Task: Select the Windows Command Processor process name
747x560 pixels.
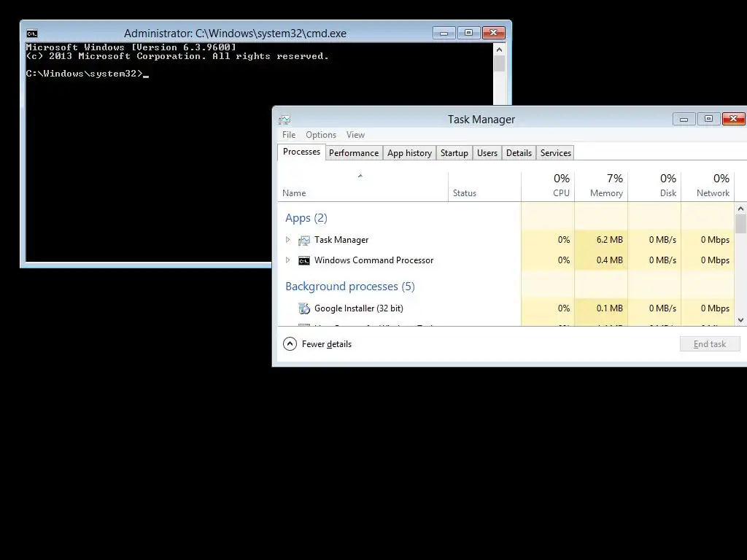Action: [374, 260]
